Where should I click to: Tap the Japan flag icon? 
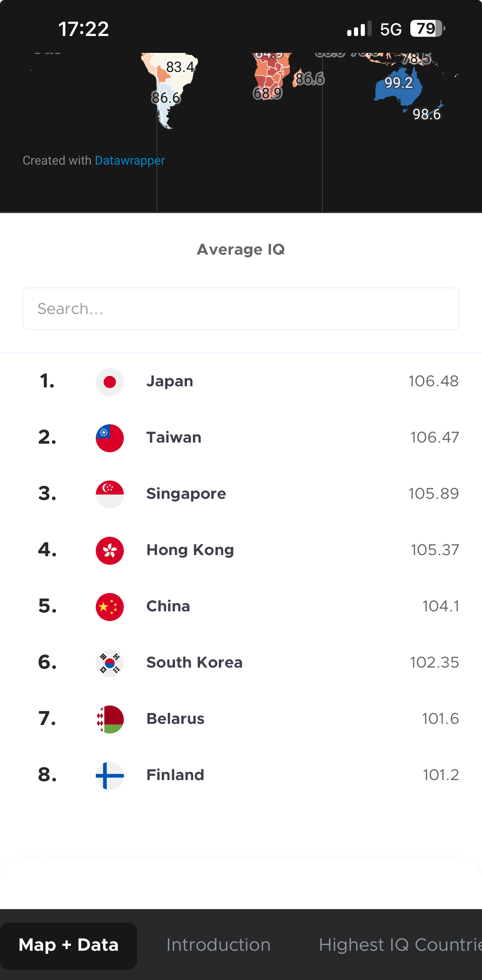(x=110, y=381)
